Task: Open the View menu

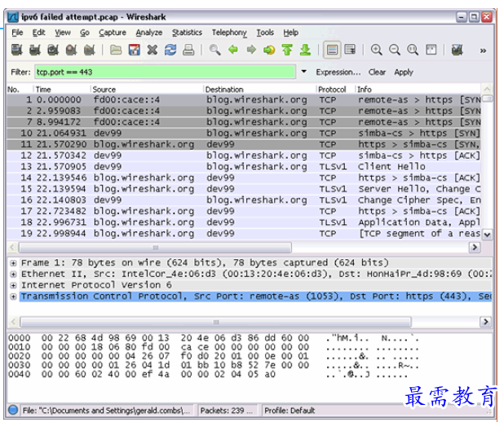Action: (x=63, y=33)
